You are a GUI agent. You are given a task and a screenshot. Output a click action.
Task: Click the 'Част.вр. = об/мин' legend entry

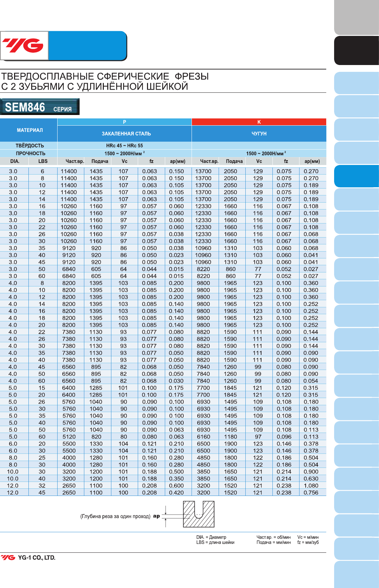(x=273, y=537)
